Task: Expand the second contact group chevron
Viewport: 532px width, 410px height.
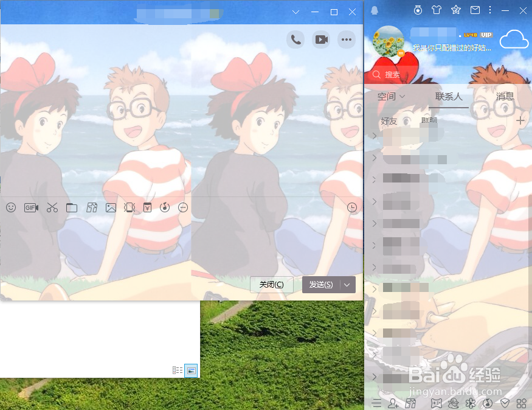Action: point(375,158)
